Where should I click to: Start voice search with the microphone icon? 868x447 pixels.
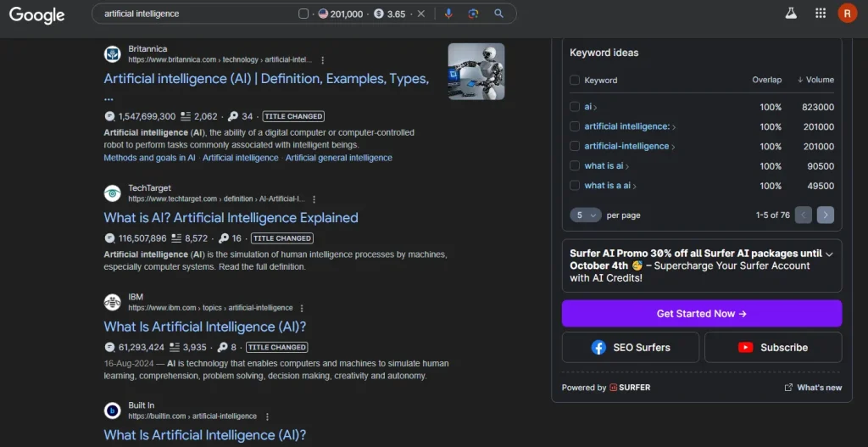click(x=448, y=14)
